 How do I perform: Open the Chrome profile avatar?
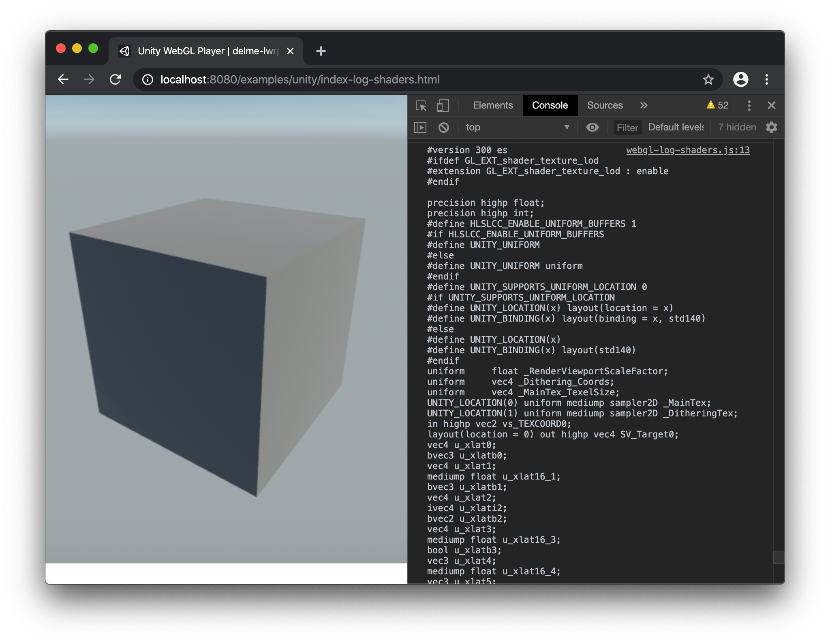tap(740, 80)
